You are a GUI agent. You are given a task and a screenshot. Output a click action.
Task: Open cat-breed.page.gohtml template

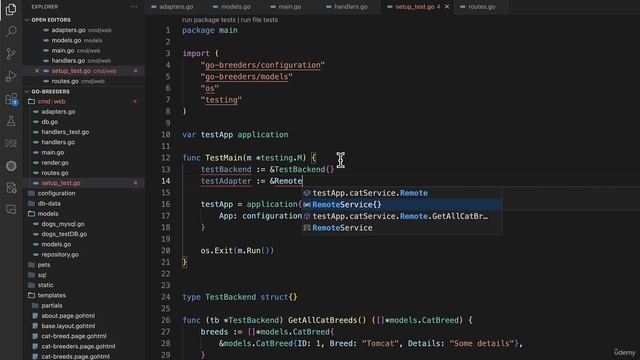tap(73, 336)
